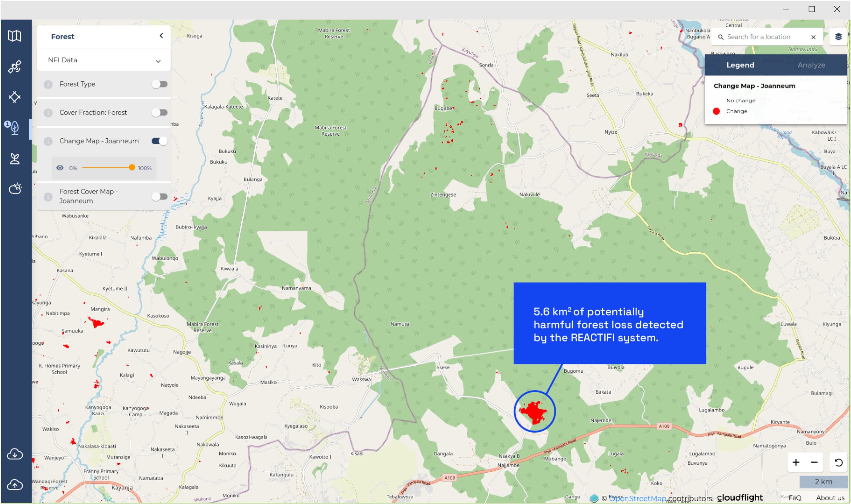The height and width of the screenshot is (504, 851).
Task: Click the zoom in plus button
Action: 795,462
